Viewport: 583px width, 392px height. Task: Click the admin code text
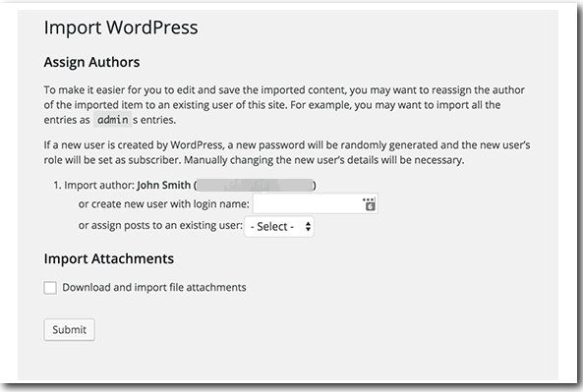[113, 120]
